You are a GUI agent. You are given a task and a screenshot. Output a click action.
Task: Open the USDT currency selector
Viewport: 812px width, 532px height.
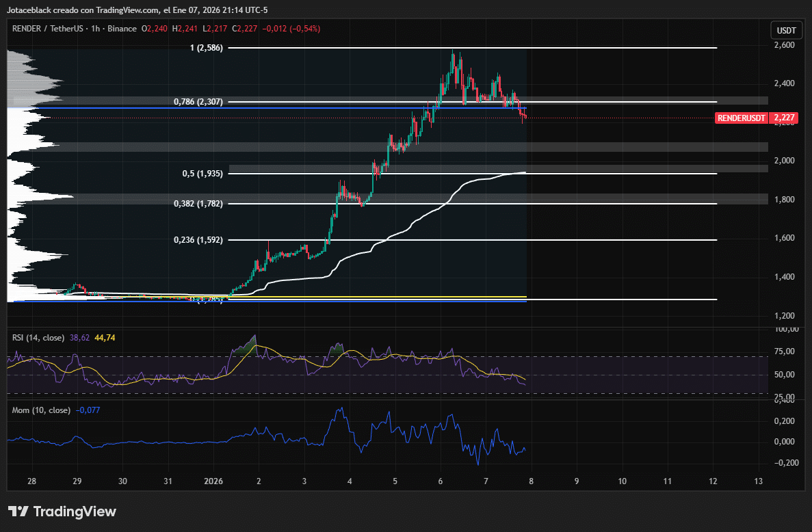783,30
